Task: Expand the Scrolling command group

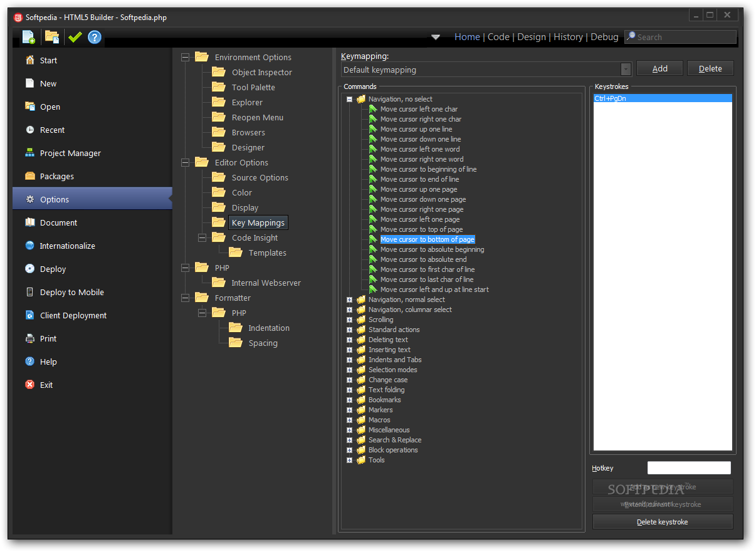Action: click(x=350, y=320)
